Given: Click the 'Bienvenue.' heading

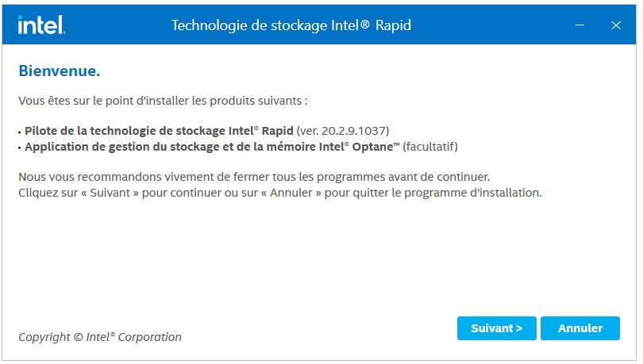Looking at the screenshot, I should click(x=59, y=71).
